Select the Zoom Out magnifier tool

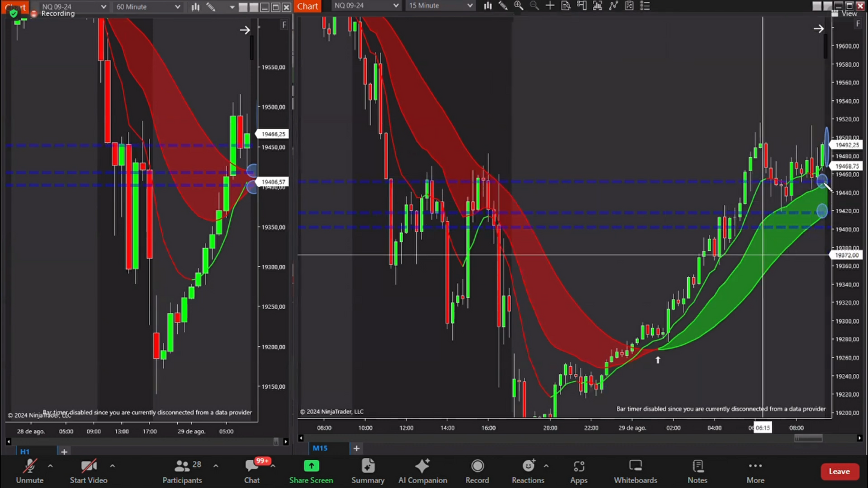(x=535, y=5)
